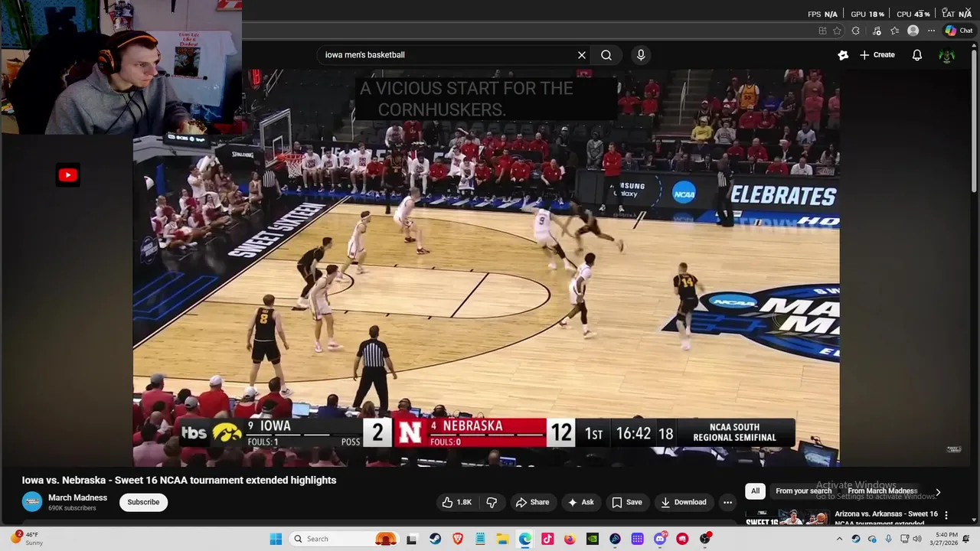Click inside the YouTube search input field
Image resolution: width=980 pixels, height=551 pixels.
[448, 55]
